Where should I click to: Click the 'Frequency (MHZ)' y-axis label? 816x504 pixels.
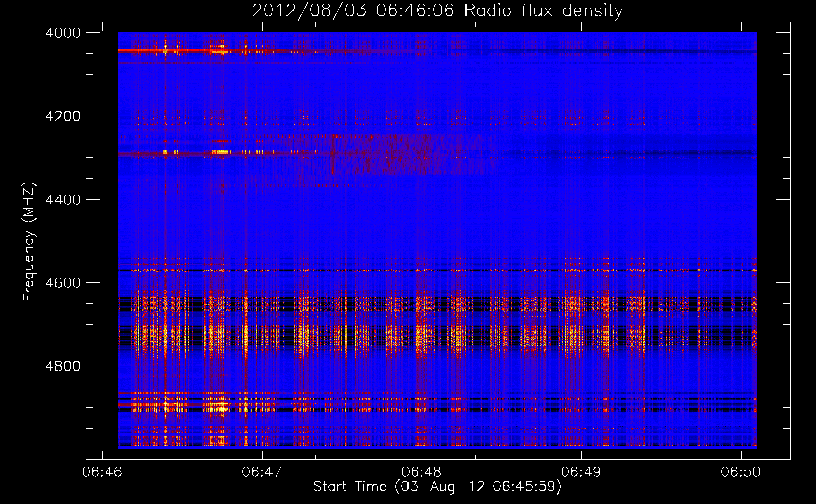29,242
